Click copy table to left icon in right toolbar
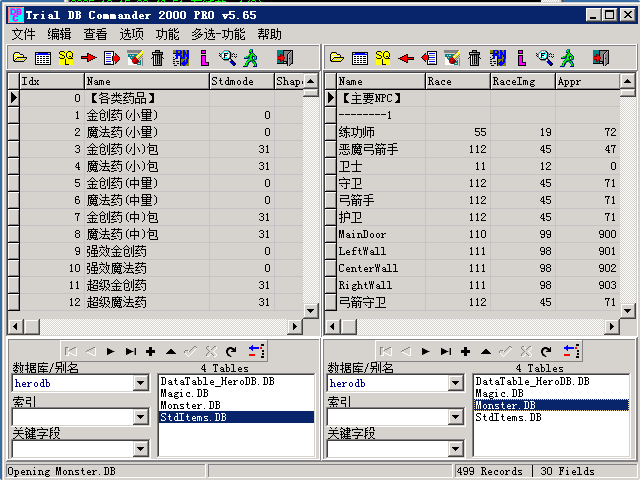Image resolution: width=640 pixels, height=480 pixels. [429, 58]
